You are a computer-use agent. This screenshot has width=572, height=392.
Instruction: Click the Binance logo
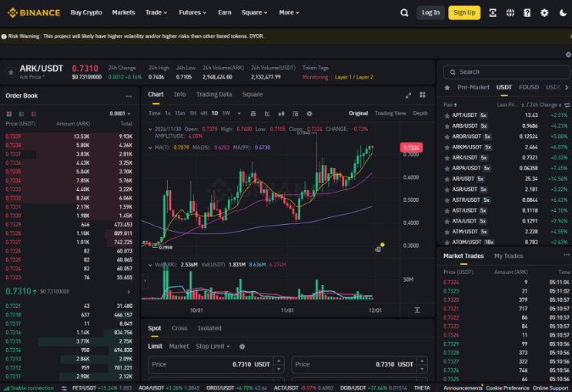(x=34, y=13)
